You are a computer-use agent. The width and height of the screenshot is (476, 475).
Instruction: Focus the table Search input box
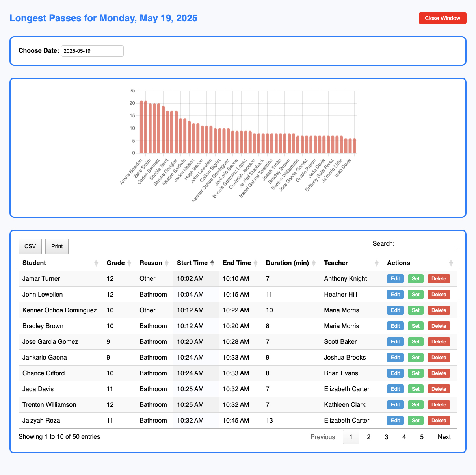pyautogui.click(x=426, y=244)
